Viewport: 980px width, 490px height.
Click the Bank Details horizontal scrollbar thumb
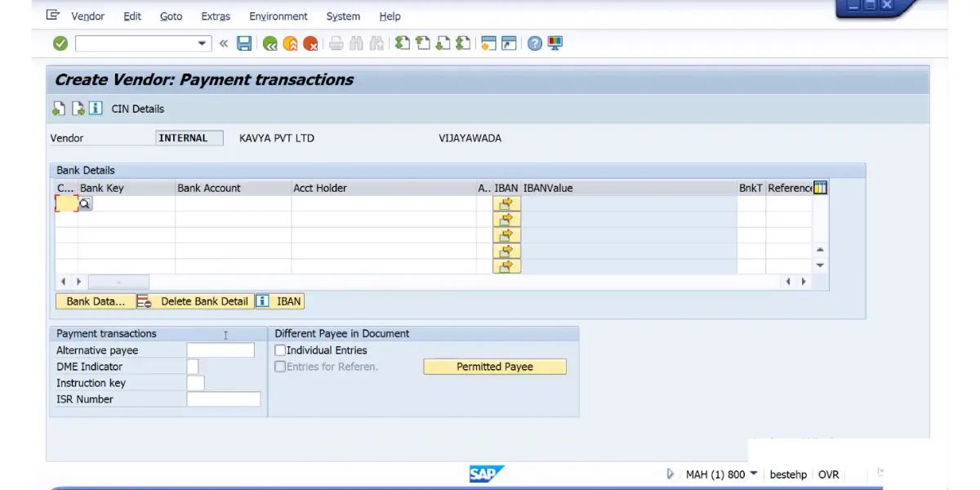[118, 282]
